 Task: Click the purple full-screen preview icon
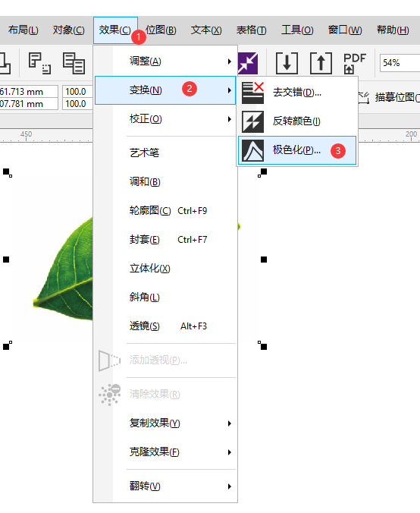click(x=248, y=63)
